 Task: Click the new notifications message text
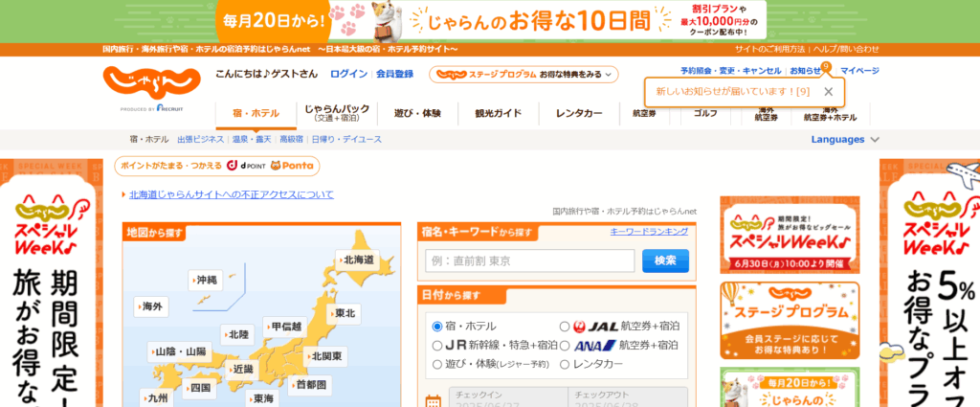732,92
